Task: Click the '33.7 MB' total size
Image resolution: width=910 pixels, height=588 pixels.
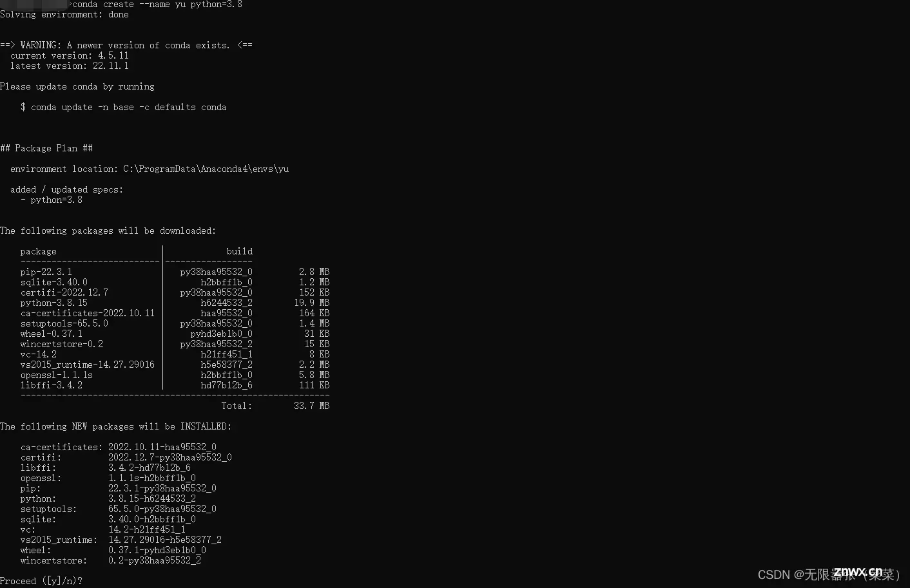Action: [312, 406]
